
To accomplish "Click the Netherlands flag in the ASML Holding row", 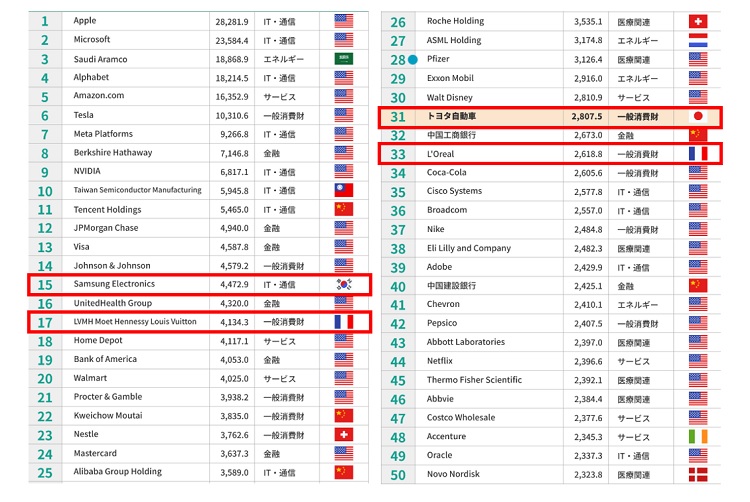I will pos(698,40).
